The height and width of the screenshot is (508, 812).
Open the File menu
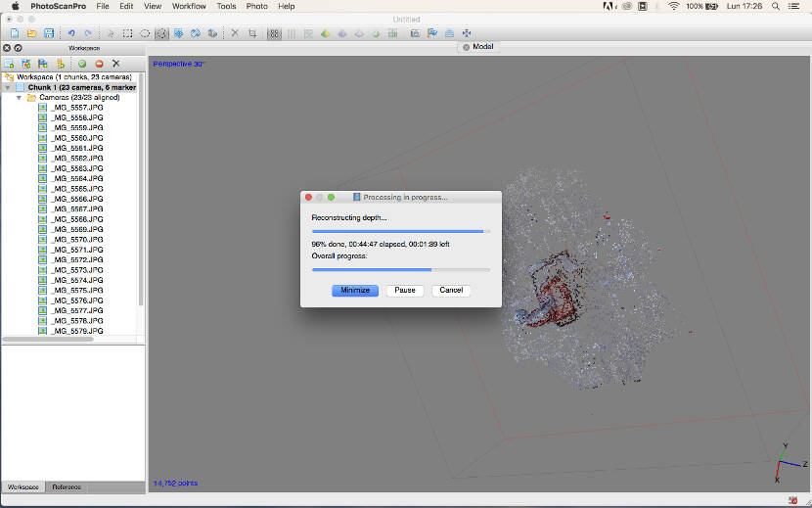coord(103,6)
